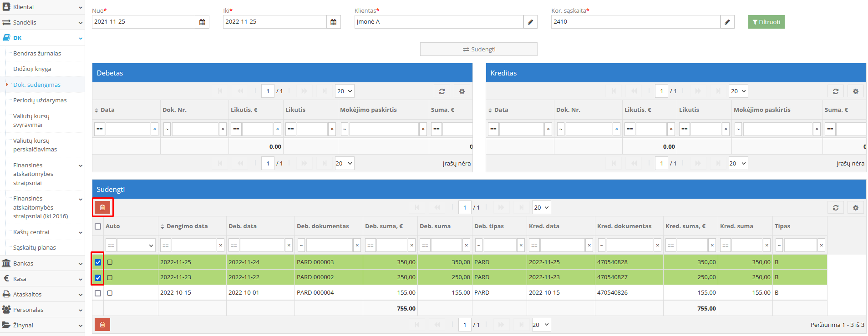Refresh the Sudengti table
Screen dimensions: 868x336
(x=835, y=208)
